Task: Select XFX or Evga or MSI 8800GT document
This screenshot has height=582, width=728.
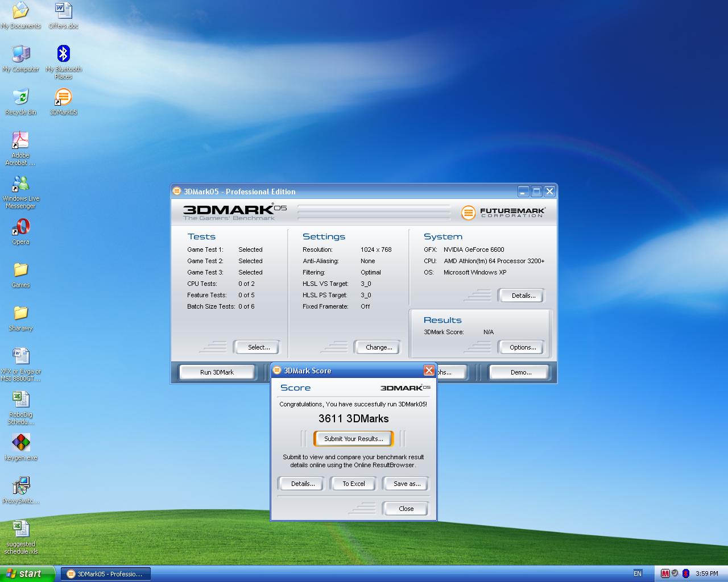Action: (x=20, y=364)
